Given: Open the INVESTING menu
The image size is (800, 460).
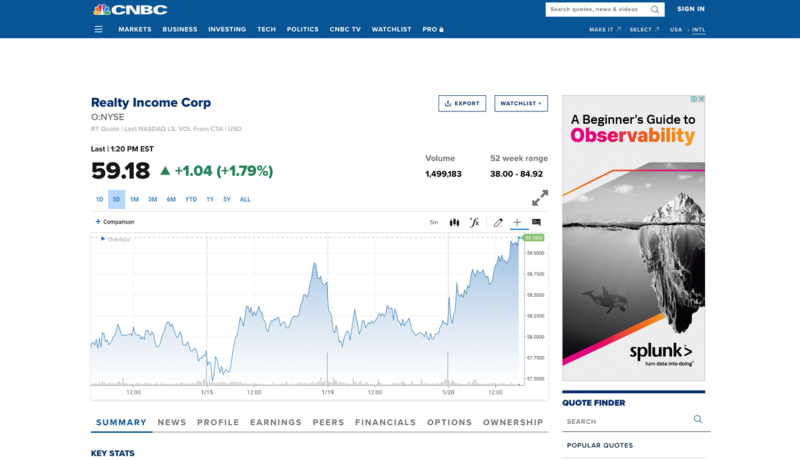Looking at the screenshot, I should 227,30.
